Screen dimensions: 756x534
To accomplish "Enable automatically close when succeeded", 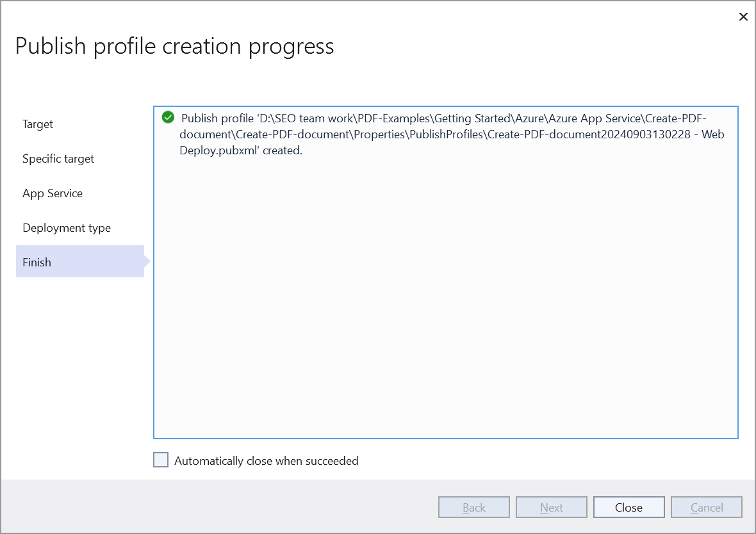I will point(161,460).
